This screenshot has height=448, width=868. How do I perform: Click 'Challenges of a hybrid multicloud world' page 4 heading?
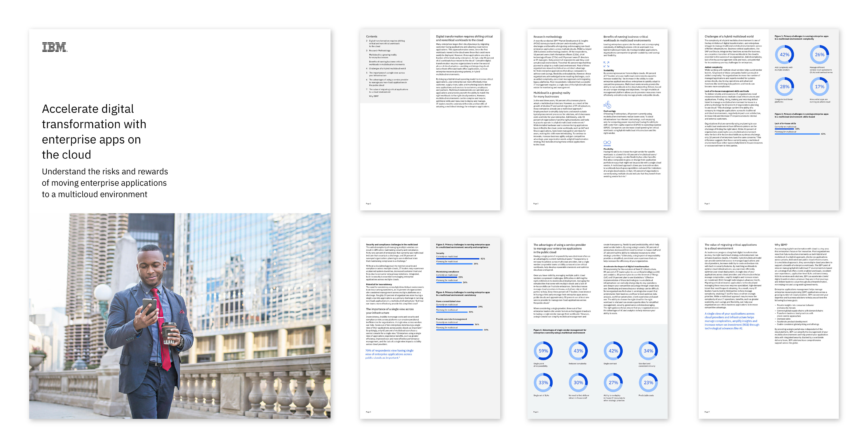729,36
